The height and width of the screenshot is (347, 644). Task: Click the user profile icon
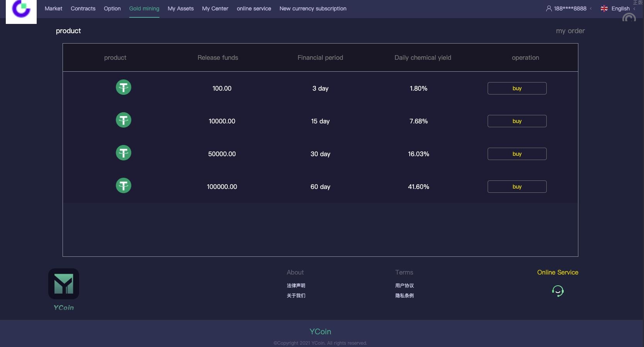549,8
